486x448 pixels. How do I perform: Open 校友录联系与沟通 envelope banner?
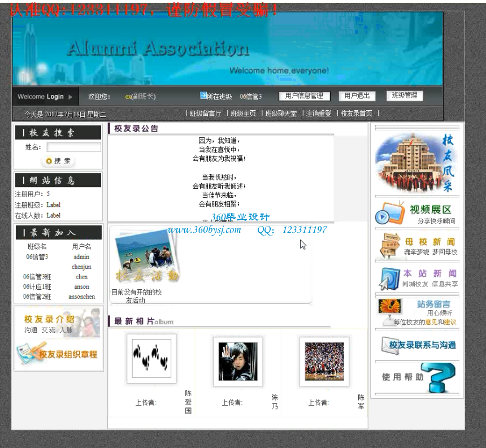[417, 345]
